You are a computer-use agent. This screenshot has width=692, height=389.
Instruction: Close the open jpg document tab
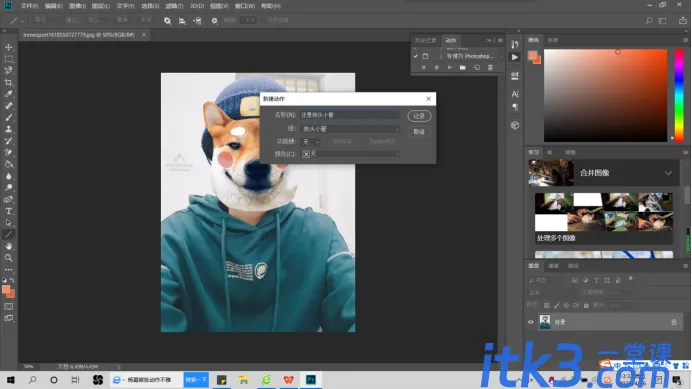click(144, 34)
